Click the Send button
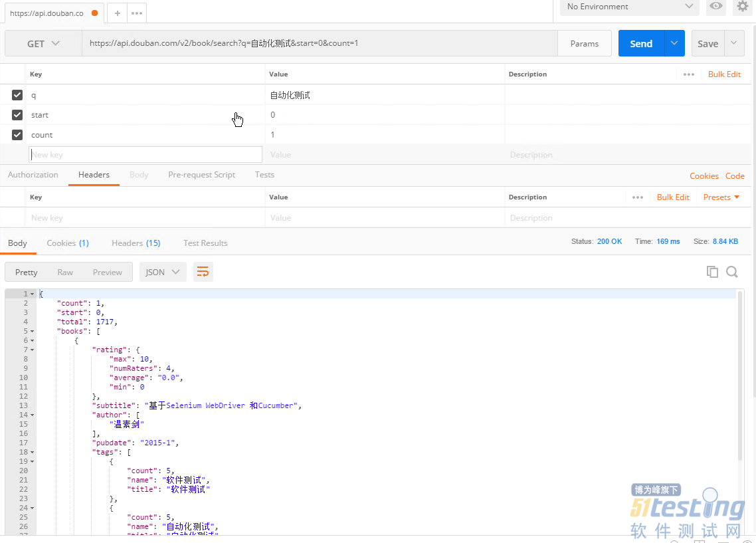 pos(641,43)
